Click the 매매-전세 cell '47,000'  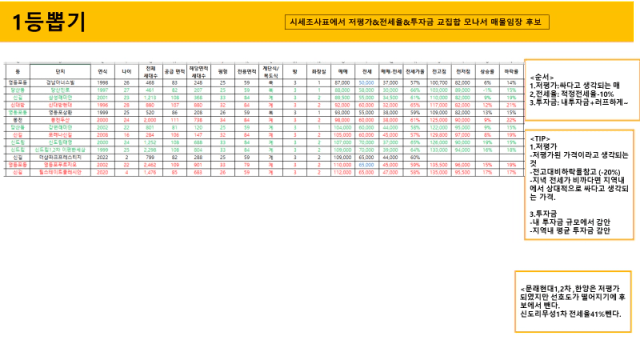point(391,173)
